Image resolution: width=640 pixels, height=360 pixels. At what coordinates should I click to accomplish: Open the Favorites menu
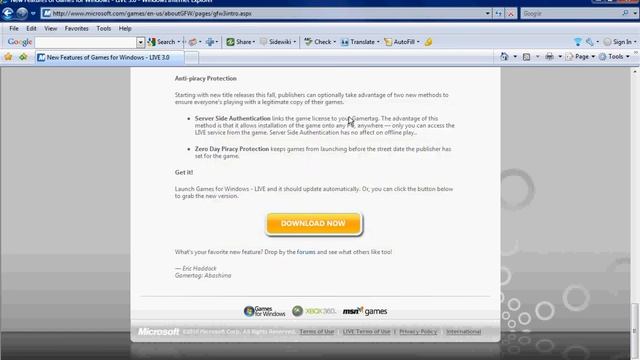76,29
